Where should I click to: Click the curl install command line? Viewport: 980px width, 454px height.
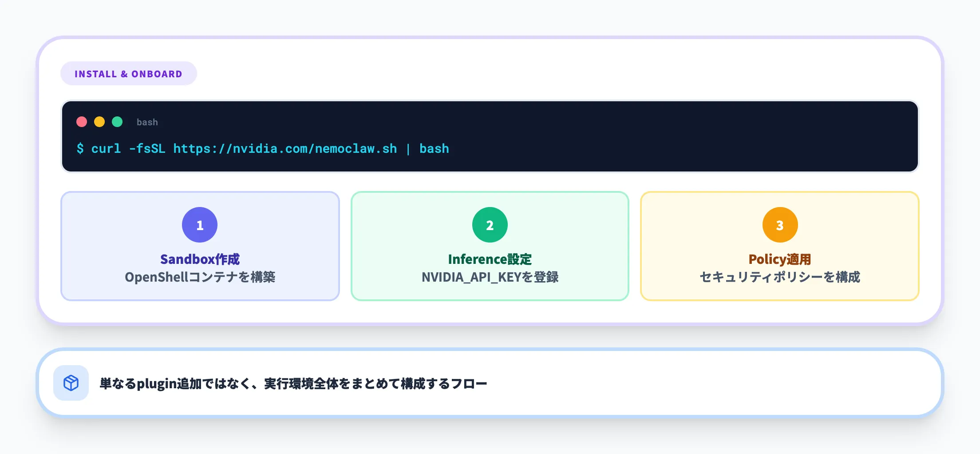click(x=263, y=148)
